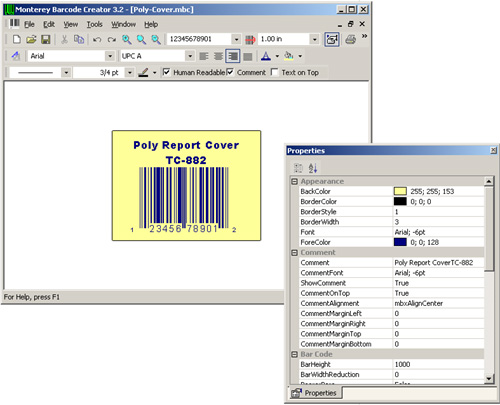Undo the last action
The width and height of the screenshot is (500, 405).
pyautogui.click(x=97, y=39)
